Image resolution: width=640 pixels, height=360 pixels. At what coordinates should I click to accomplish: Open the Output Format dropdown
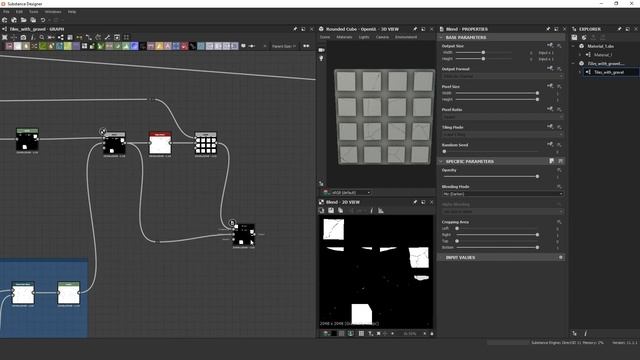point(503,76)
